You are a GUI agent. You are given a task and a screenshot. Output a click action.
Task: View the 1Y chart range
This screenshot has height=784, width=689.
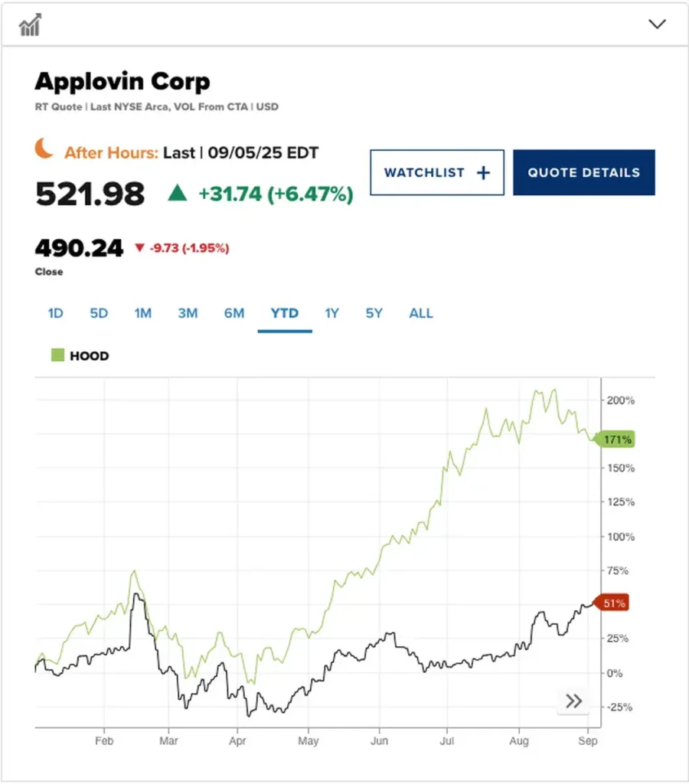click(x=331, y=313)
